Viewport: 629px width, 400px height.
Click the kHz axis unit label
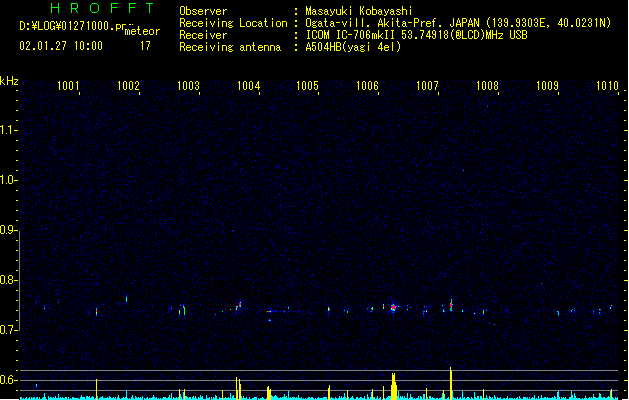coord(9,81)
